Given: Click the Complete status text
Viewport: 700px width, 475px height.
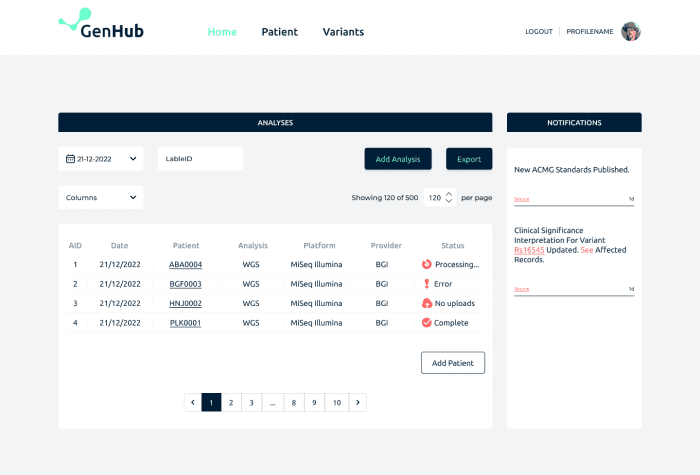Looking at the screenshot, I should 451,323.
